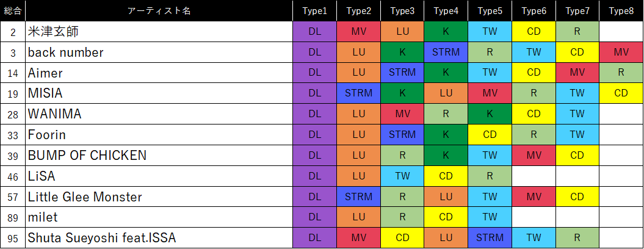This screenshot has height=249, width=644.
Task: Click the BUMP OF CHICKEN name cell
Action: [x=159, y=156]
